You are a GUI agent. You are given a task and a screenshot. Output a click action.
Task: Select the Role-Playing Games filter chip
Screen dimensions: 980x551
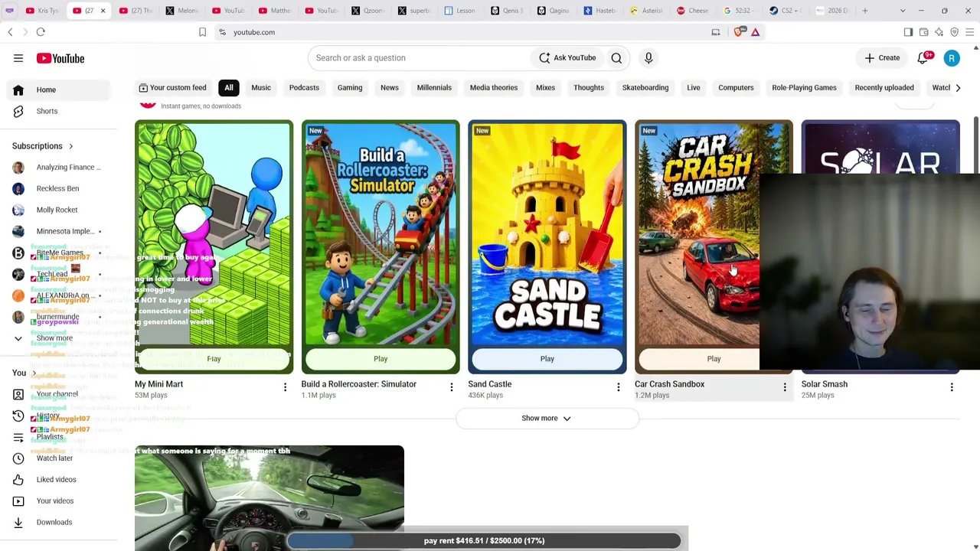pyautogui.click(x=804, y=88)
